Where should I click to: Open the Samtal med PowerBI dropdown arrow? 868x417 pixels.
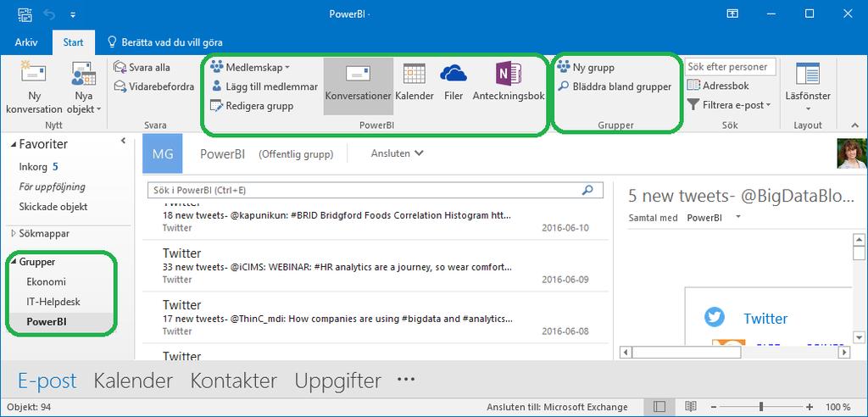pos(738,218)
